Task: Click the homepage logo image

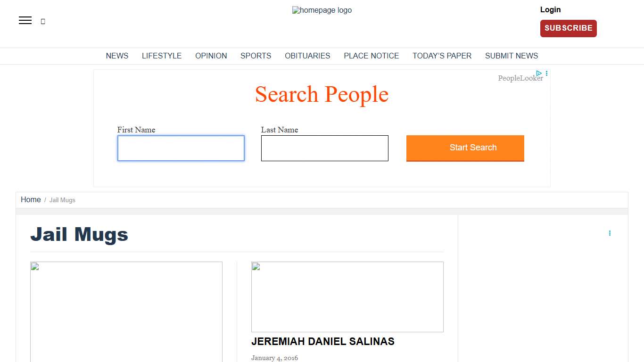Action: [322, 10]
